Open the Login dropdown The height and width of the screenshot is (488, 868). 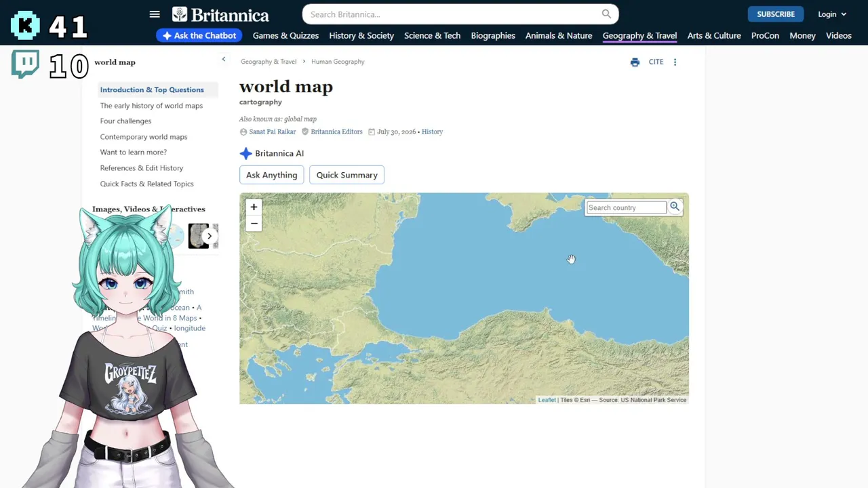[x=832, y=14]
